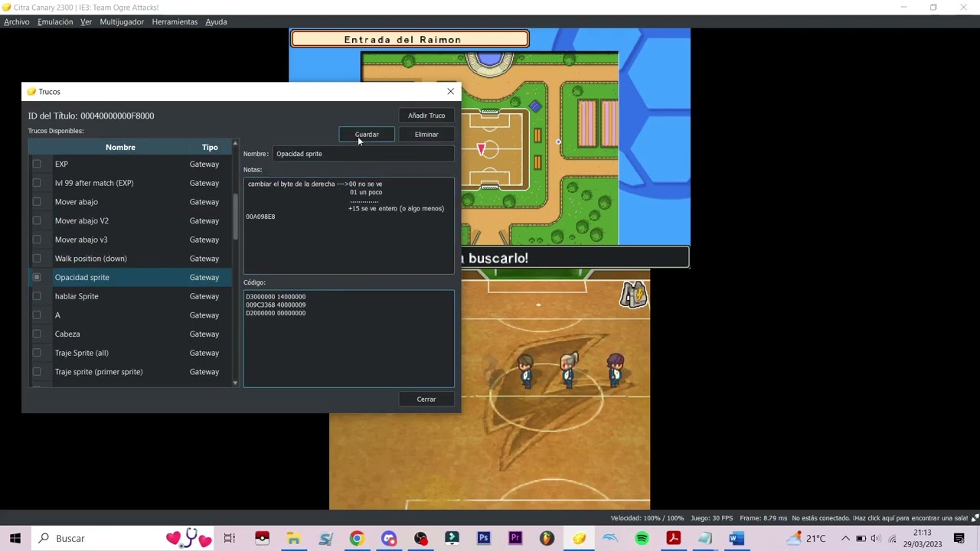Open Adobe Acrobat from the taskbar
980x551 pixels.
click(674, 539)
